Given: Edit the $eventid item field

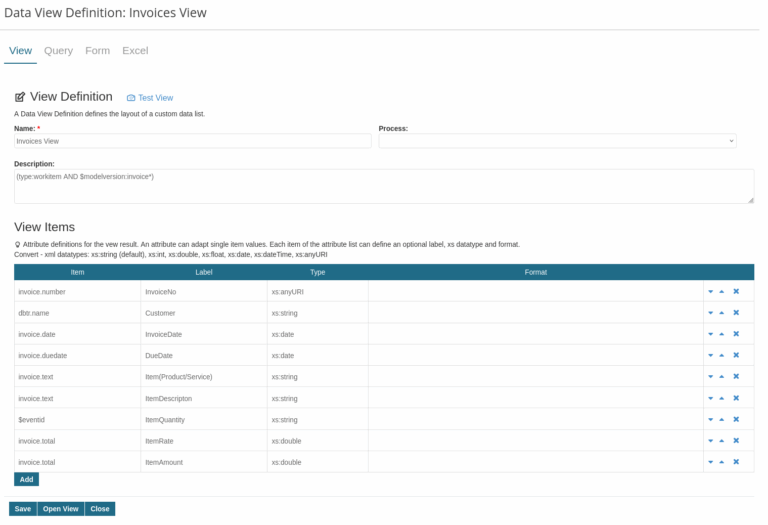Looking at the screenshot, I should (77, 420).
